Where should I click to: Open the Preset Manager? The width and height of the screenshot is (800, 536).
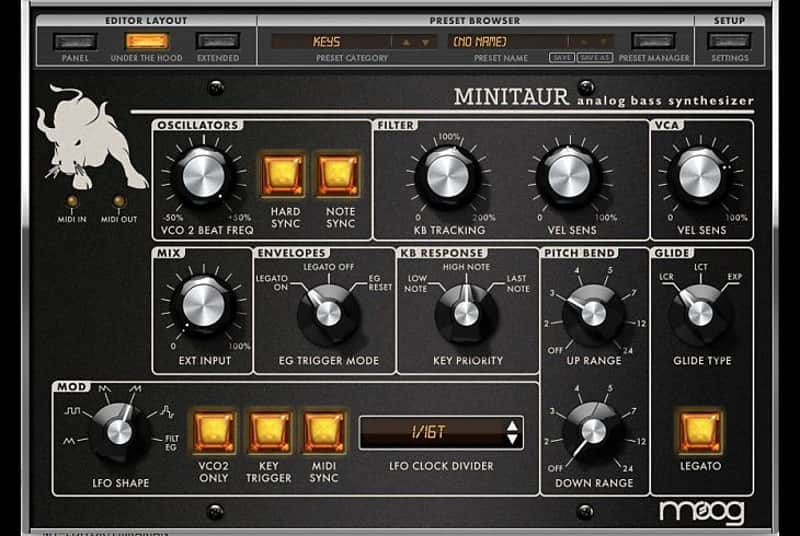tap(653, 41)
